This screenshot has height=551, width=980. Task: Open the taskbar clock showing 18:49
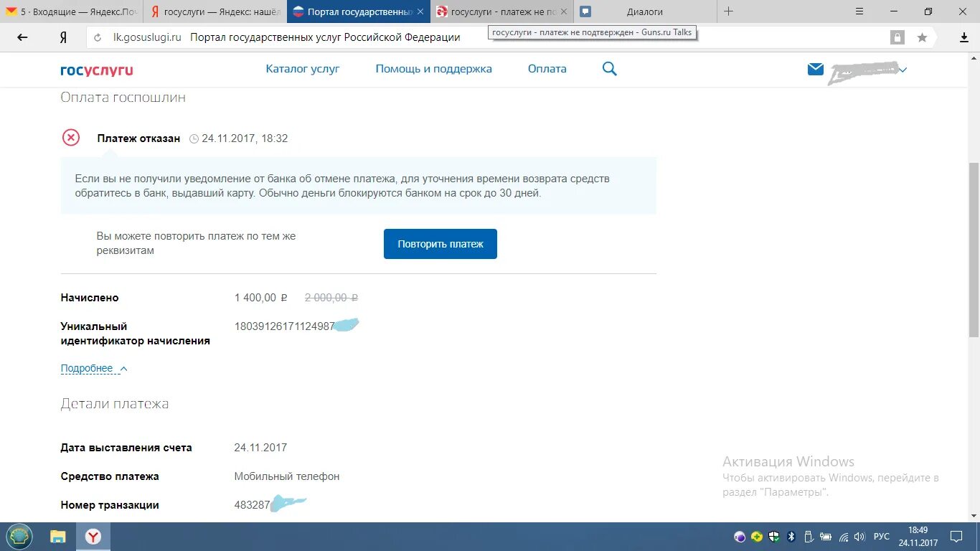(918, 537)
